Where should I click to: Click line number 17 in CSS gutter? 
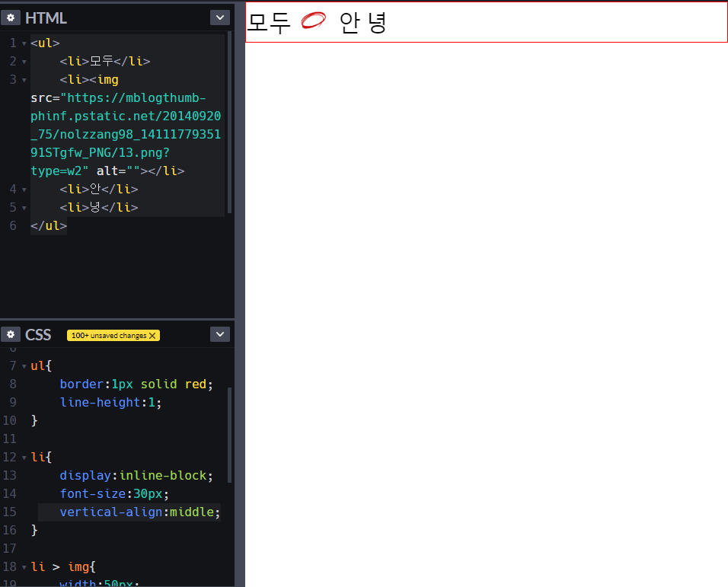9,548
